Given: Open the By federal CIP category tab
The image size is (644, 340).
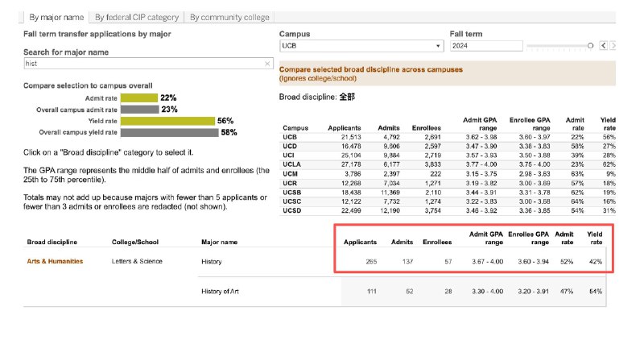Looking at the screenshot, I should click(x=136, y=17).
